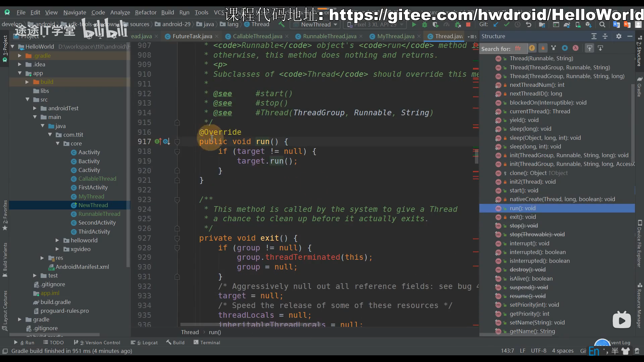The height and width of the screenshot is (362, 644).
Task: Click the UTF-8 encoding in status bar
Action: coord(538,351)
